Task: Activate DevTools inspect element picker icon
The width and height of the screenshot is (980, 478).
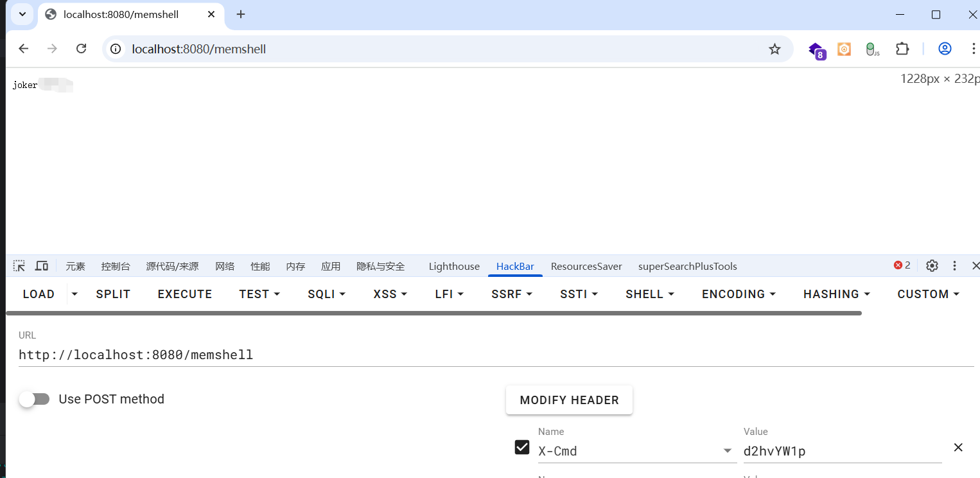Action: [x=19, y=266]
